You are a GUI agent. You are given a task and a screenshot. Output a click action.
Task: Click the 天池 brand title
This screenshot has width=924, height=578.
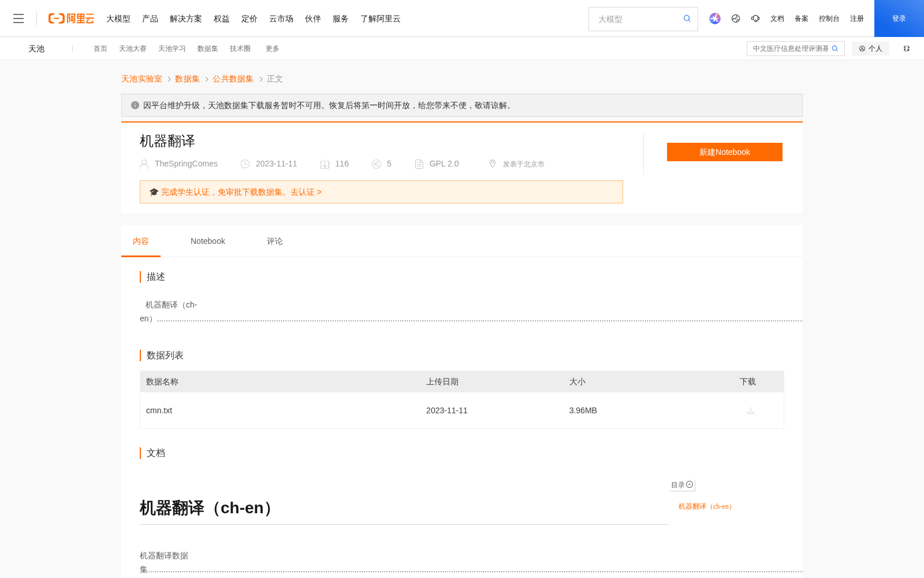[36, 49]
